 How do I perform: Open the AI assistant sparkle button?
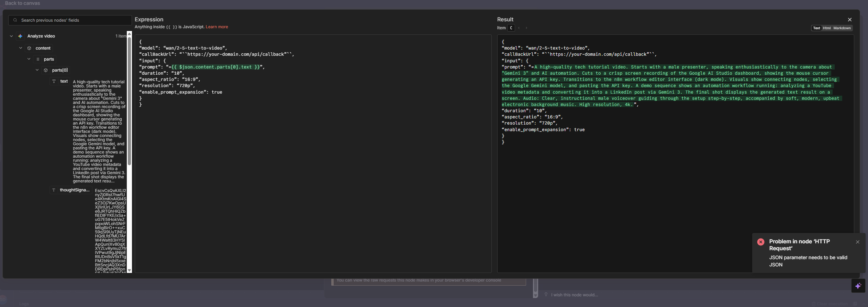pyautogui.click(x=858, y=286)
